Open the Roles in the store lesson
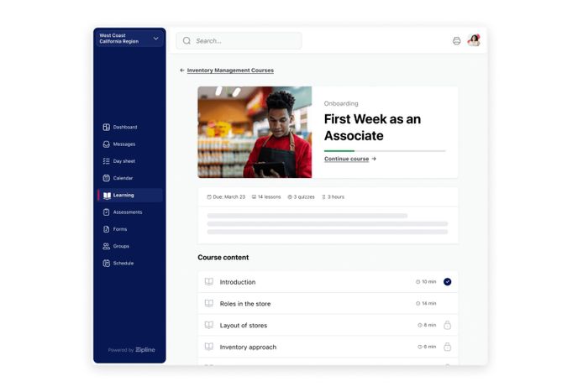 click(x=328, y=304)
